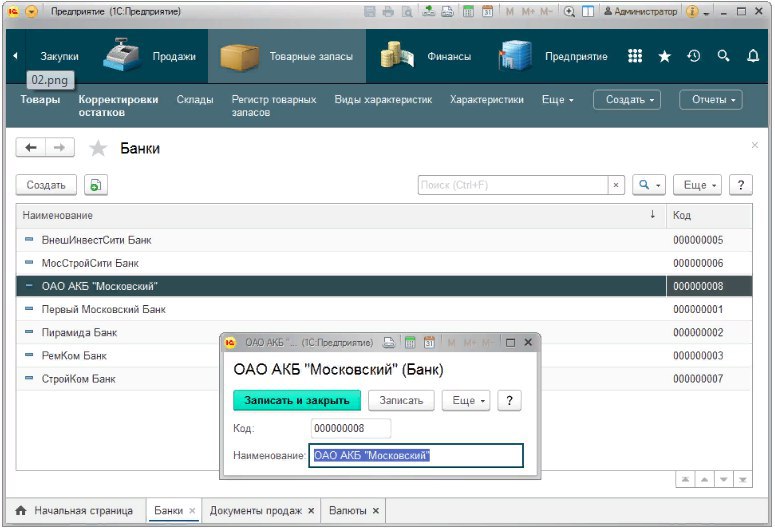Select the МосСтройСити Банк row

(384, 264)
